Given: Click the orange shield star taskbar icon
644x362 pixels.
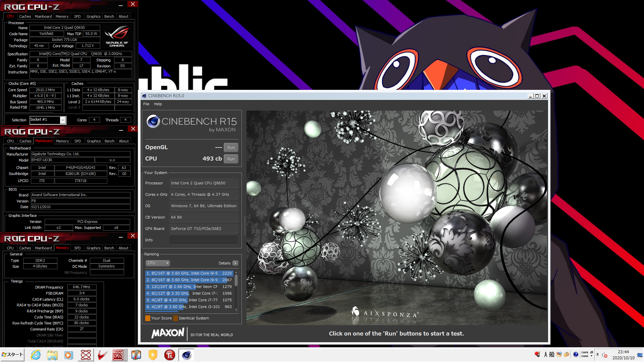Looking at the screenshot, I should pos(153,355).
